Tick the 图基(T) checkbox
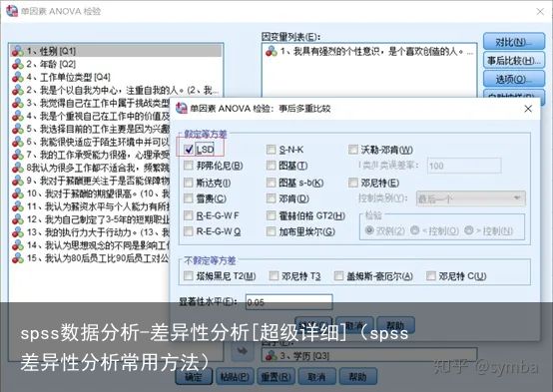The height and width of the screenshot is (392, 553). click(272, 166)
